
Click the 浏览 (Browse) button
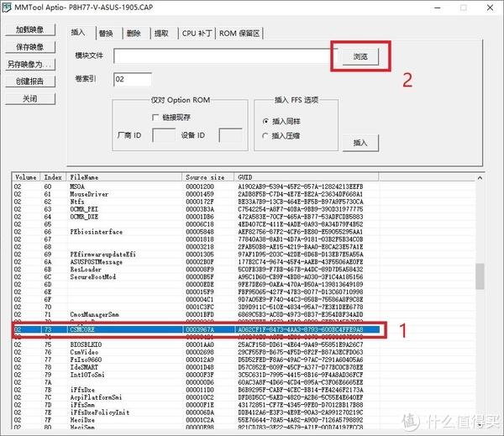pos(360,57)
